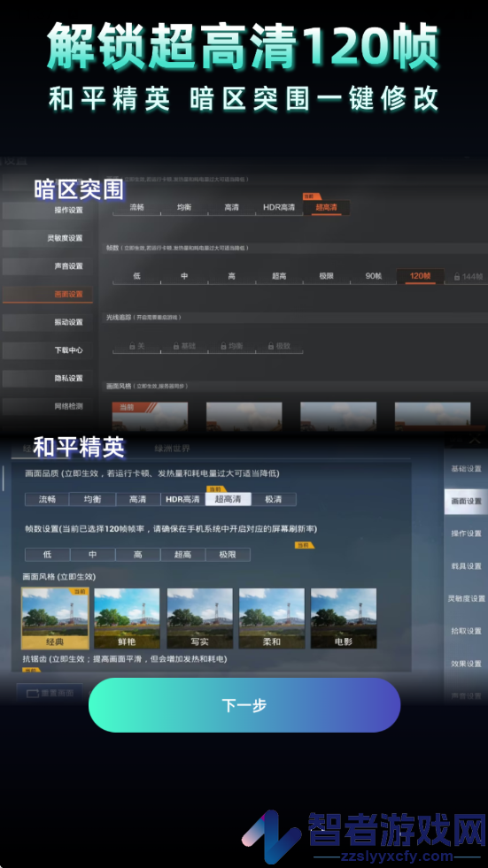Set 和平精英 frame rate to 中
Screen dimensions: 488x868
92,554
